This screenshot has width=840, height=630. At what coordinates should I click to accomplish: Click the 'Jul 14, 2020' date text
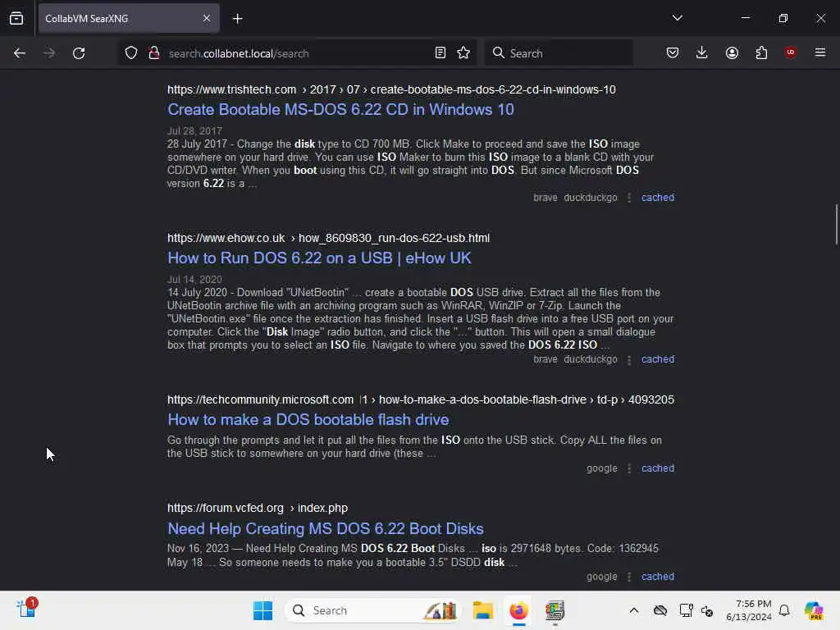[194, 279]
